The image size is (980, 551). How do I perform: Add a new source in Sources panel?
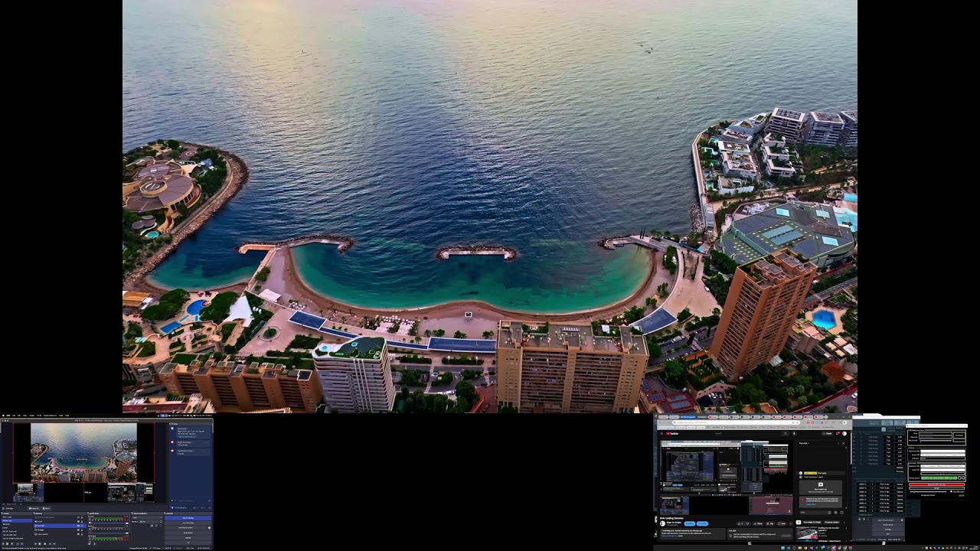(x=37, y=544)
